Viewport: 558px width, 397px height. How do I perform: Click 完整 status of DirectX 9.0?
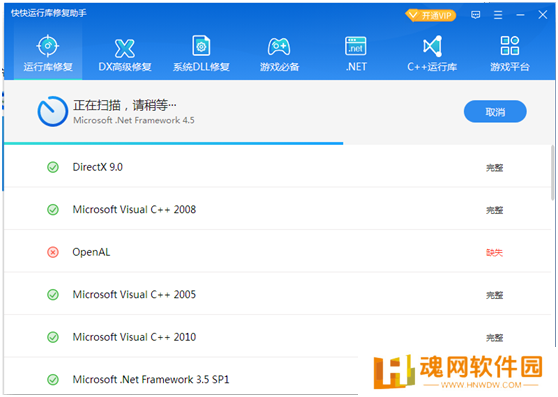point(494,168)
